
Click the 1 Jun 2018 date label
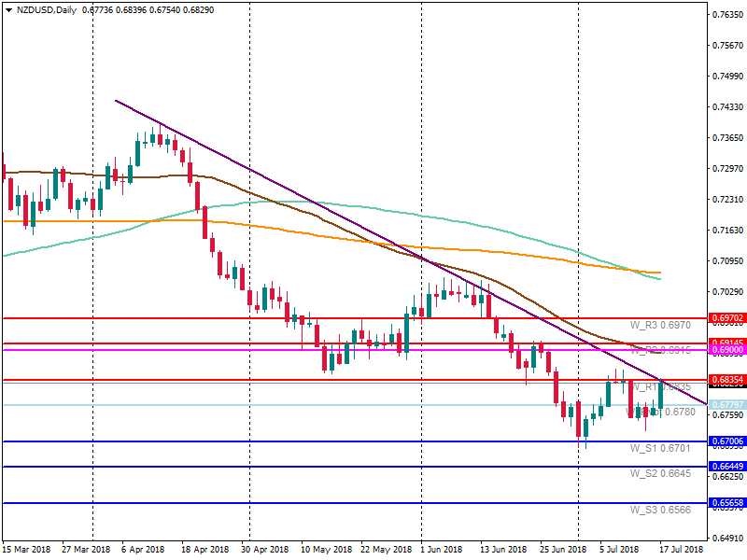click(443, 550)
